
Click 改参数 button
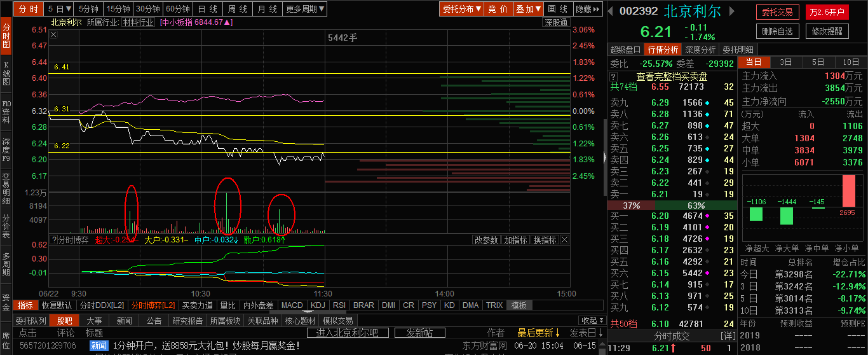[486, 240]
